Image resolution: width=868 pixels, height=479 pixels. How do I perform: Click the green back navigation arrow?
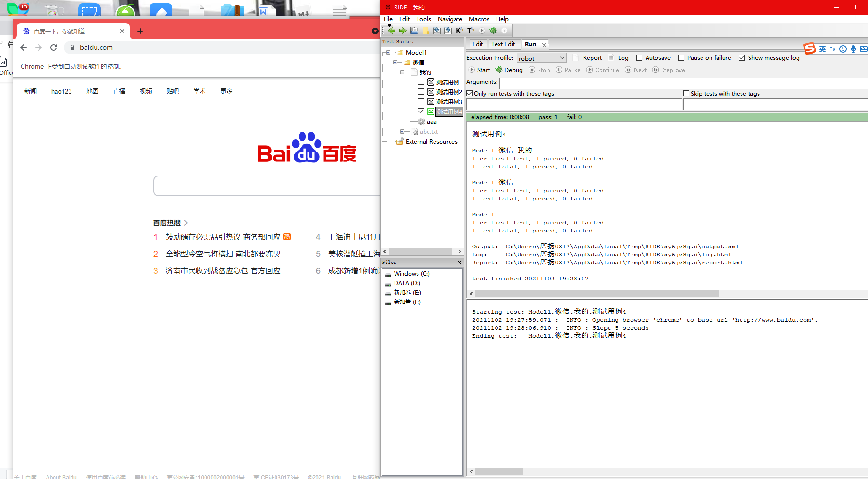point(391,30)
